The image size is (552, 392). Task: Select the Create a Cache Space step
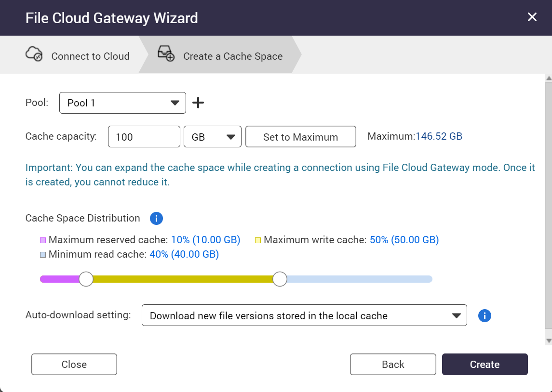coord(220,54)
